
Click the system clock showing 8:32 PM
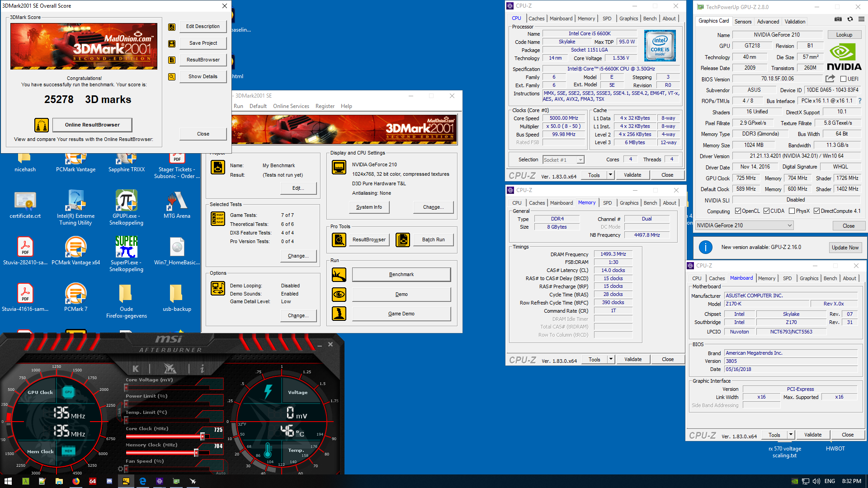[851, 481]
